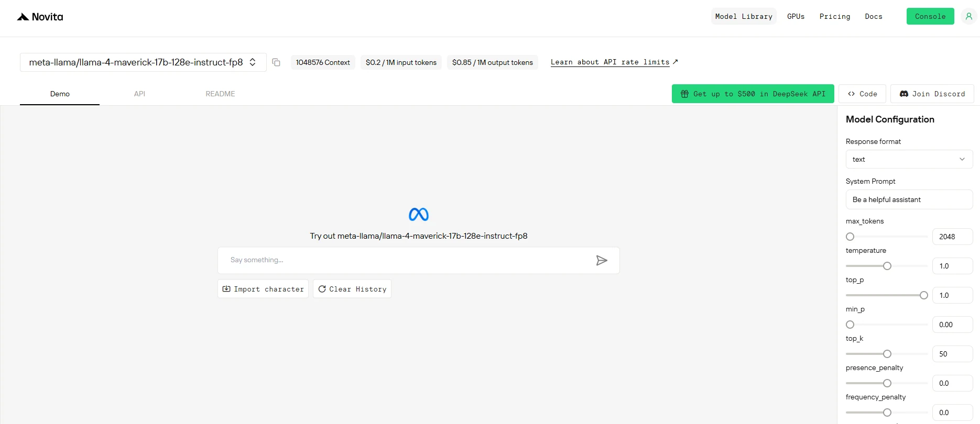Click the temperature value field
Screen dimensions: 980x424
pyautogui.click(x=953, y=266)
